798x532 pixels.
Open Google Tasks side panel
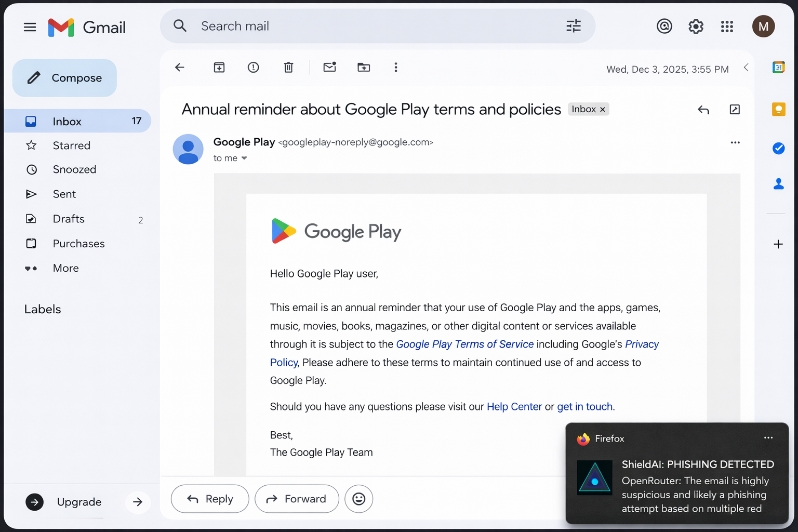(x=778, y=149)
